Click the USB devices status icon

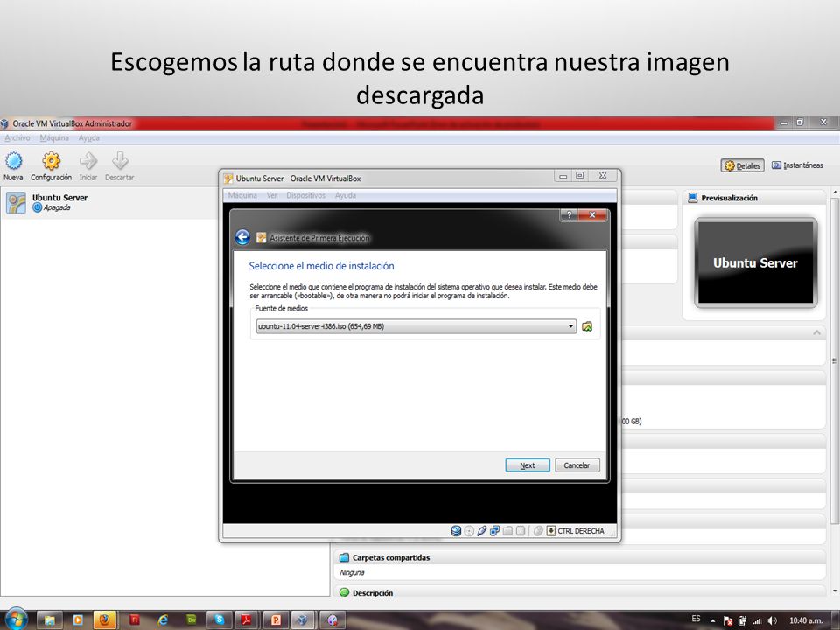pyautogui.click(x=481, y=531)
